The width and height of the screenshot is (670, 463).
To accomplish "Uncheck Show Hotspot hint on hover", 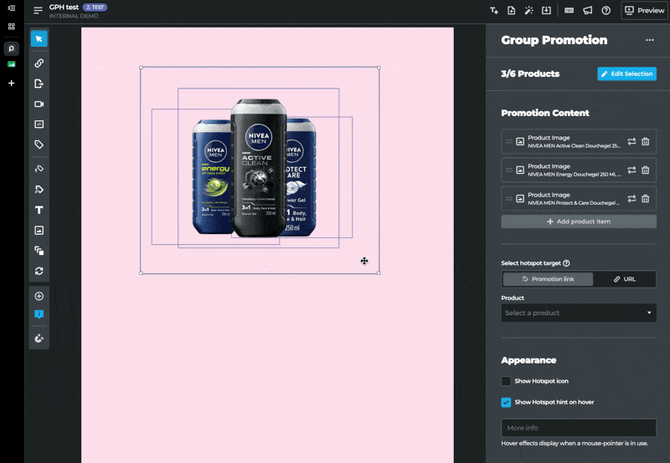I will [x=506, y=402].
